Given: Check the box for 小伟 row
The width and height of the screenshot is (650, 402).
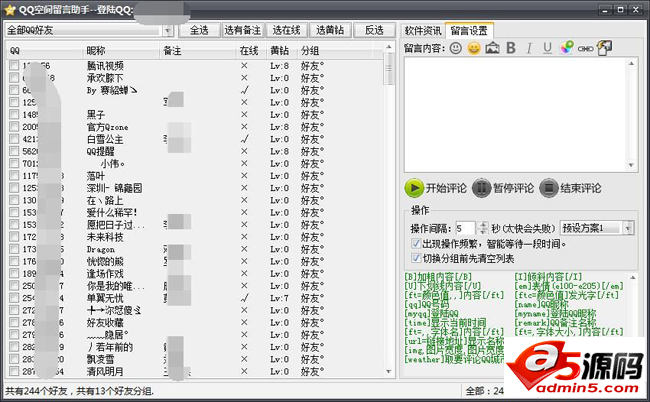Looking at the screenshot, I should 14,163.
